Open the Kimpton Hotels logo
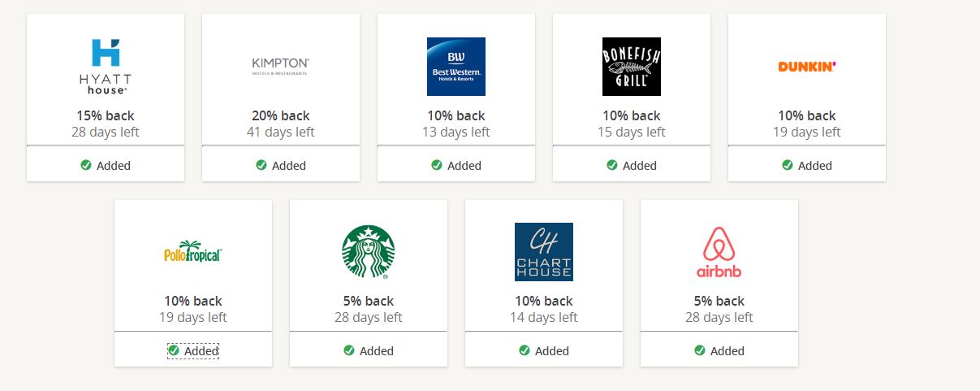This screenshot has width=980, height=391. pyautogui.click(x=280, y=66)
